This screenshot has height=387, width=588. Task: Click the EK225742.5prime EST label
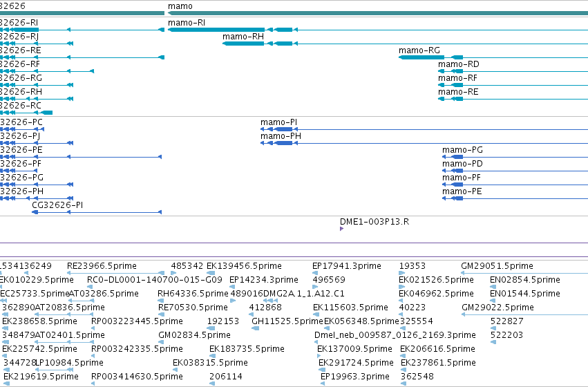40,349
